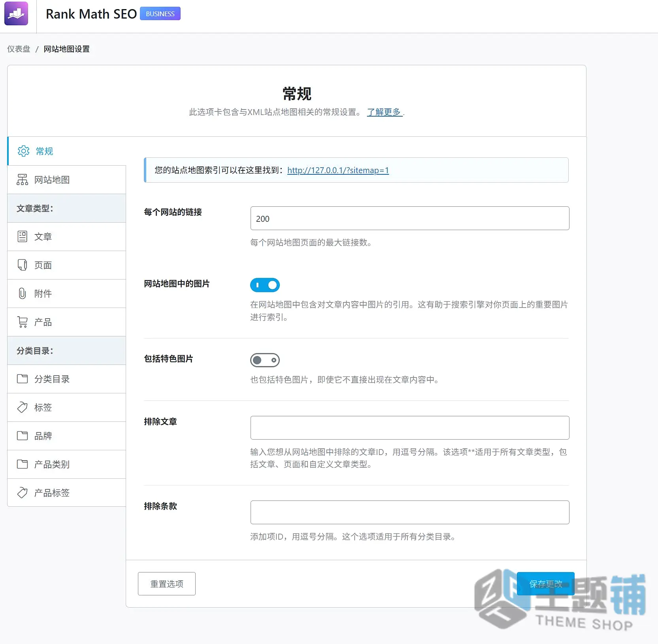
Task: Click the tag icon beside 产品标签
Action: (x=23, y=493)
